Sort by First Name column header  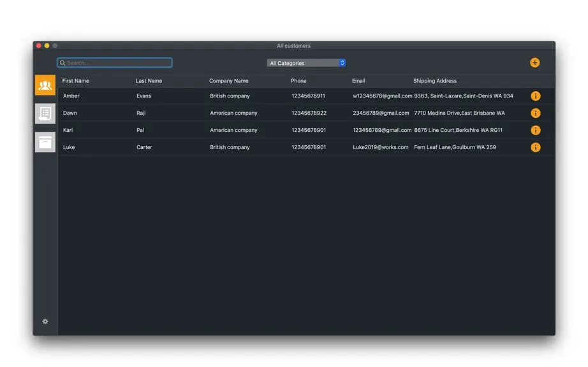click(x=75, y=80)
